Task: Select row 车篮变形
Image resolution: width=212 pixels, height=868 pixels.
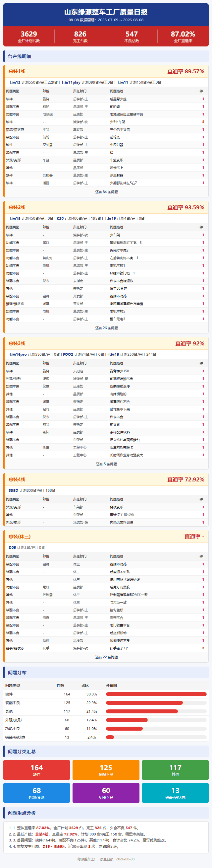Action: click(x=106, y=160)
